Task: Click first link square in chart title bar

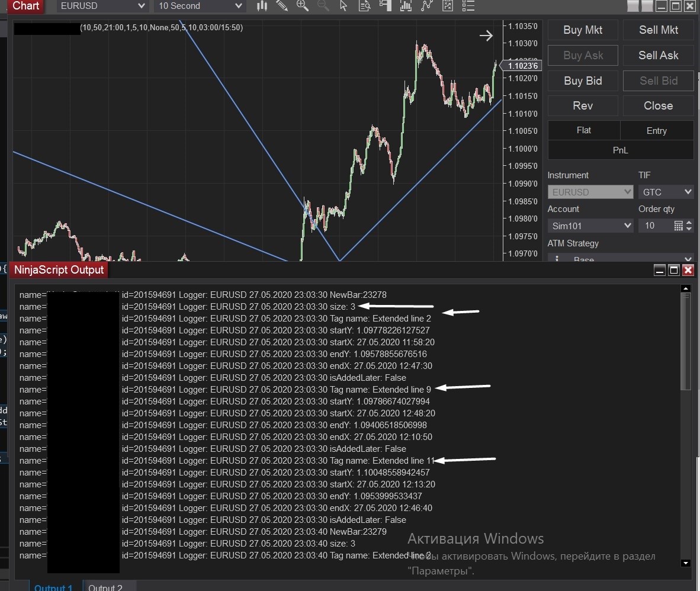Action: coord(632,6)
